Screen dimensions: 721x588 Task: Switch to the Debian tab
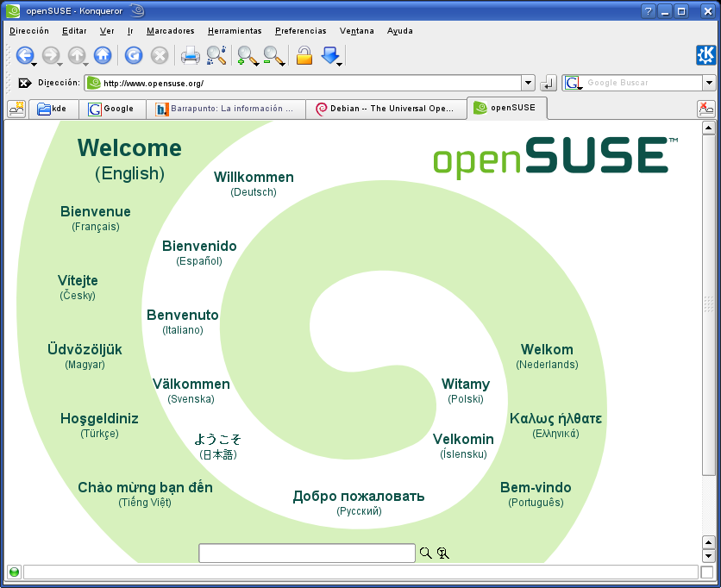point(386,109)
